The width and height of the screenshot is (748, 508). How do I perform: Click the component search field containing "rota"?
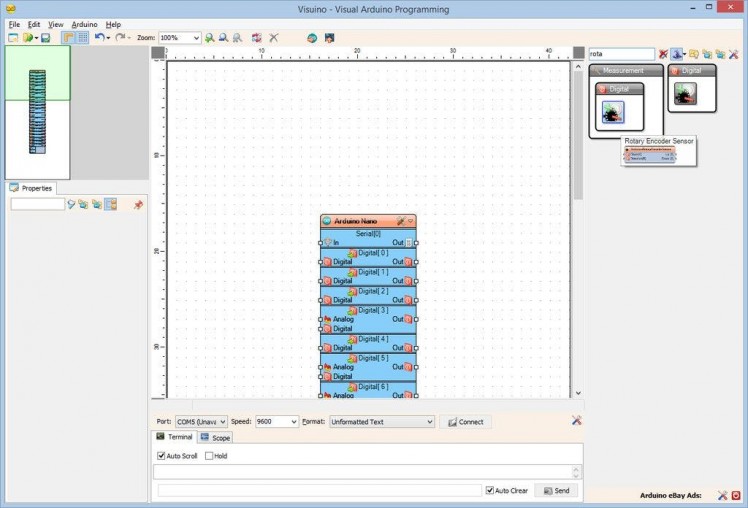[620, 54]
